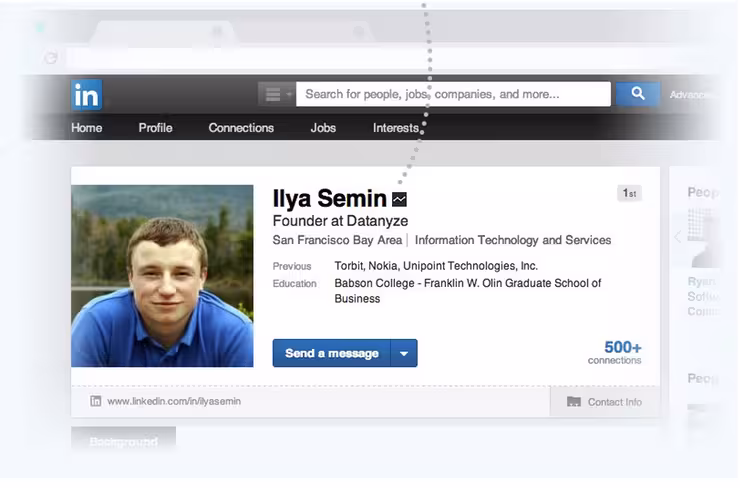Click the LinkedIn logo icon
This screenshot has width=740, height=488.
[87, 95]
